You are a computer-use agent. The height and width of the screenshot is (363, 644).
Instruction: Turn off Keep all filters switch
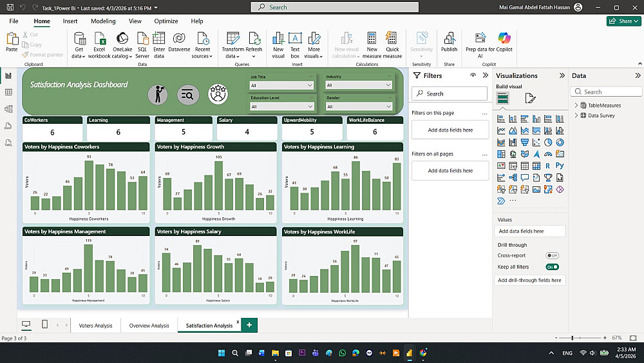pos(552,267)
